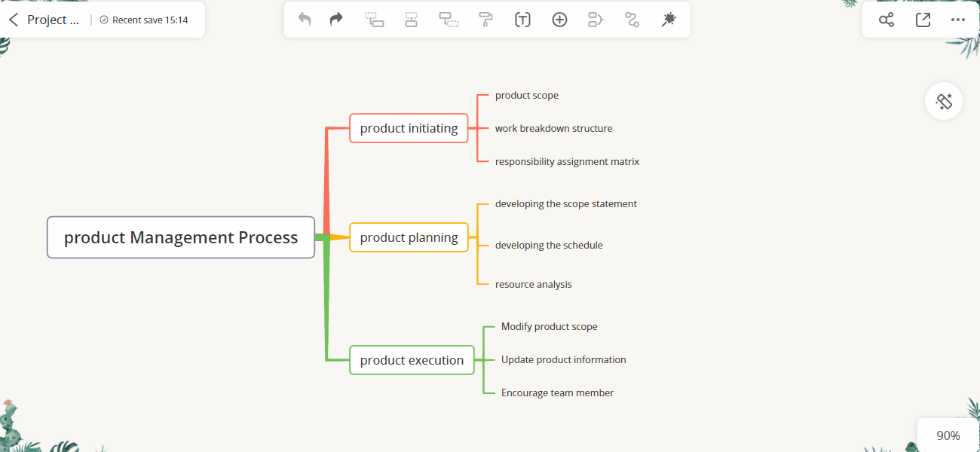Go back using the left chevron
980x452 pixels.
[x=13, y=20]
